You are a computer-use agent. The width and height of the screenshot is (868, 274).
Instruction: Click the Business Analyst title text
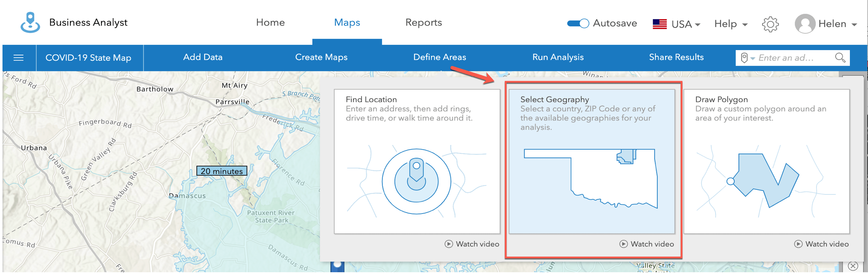point(88,22)
